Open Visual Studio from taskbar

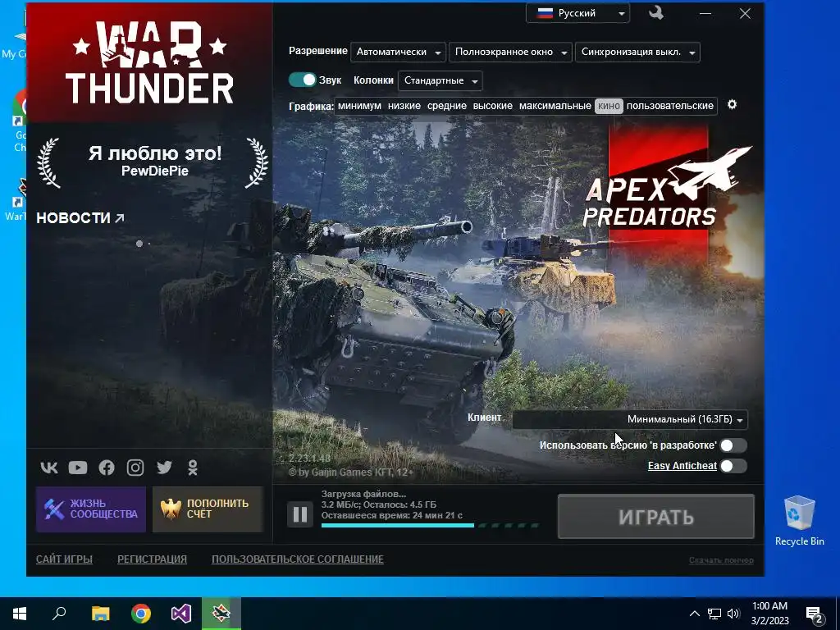point(181,614)
